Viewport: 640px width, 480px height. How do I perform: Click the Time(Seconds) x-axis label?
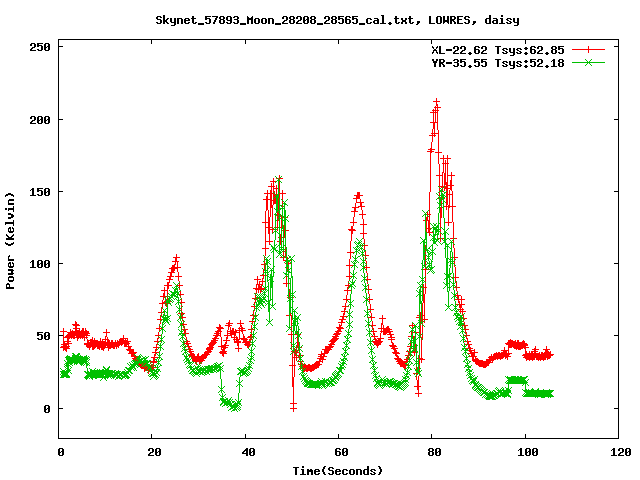pyautogui.click(x=338, y=471)
